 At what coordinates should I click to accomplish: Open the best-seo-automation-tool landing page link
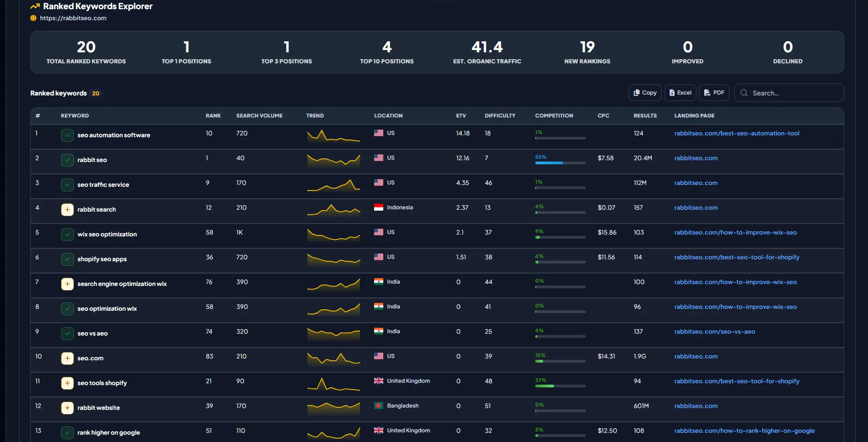coord(737,134)
